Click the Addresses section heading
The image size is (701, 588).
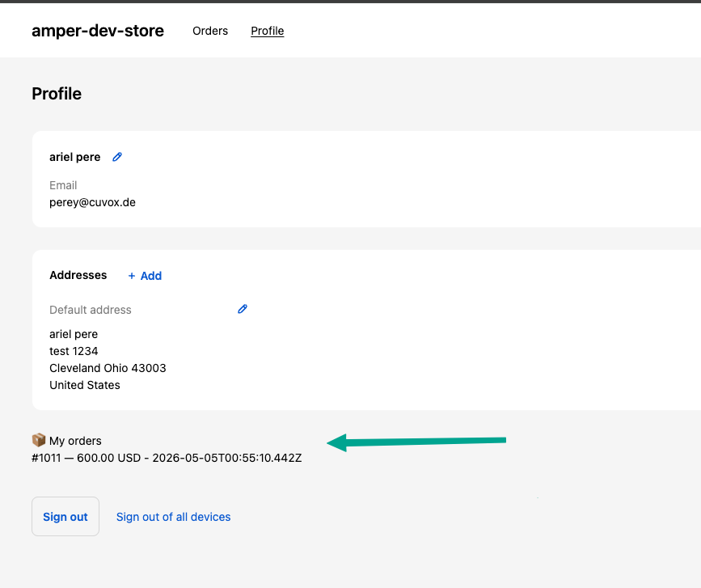[x=78, y=275]
